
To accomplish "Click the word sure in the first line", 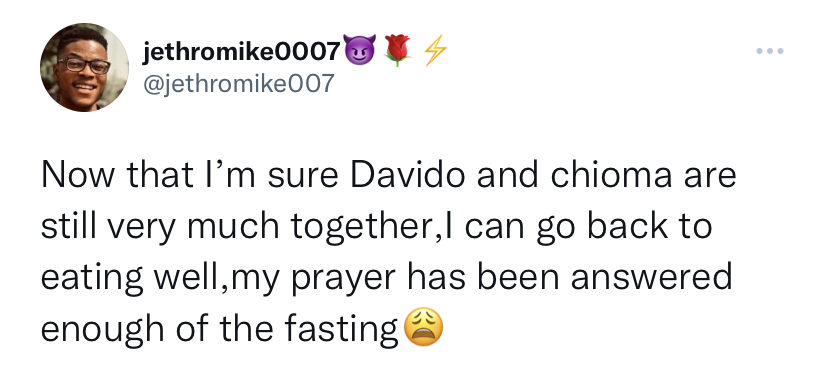I will [303, 177].
